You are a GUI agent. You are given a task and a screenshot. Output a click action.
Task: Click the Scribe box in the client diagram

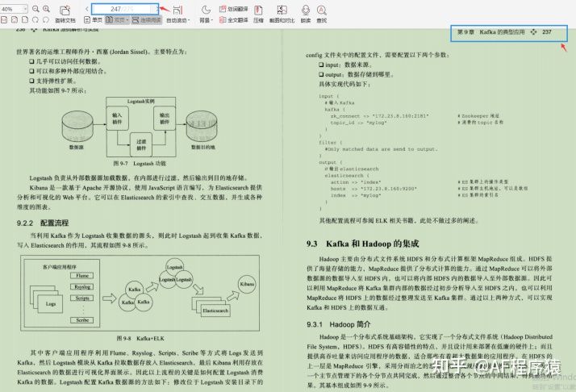82,320
